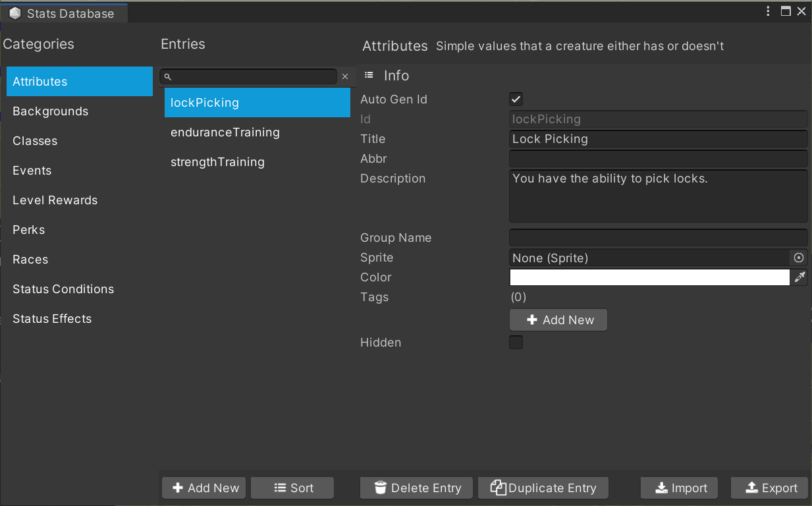Select the enduranceTraining entry
The height and width of the screenshot is (506, 812).
pyautogui.click(x=225, y=132)
